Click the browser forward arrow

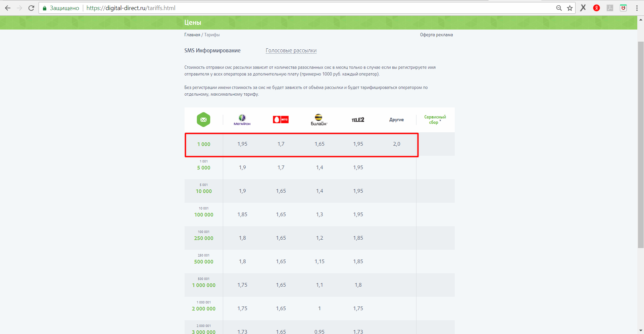point(19,8)
